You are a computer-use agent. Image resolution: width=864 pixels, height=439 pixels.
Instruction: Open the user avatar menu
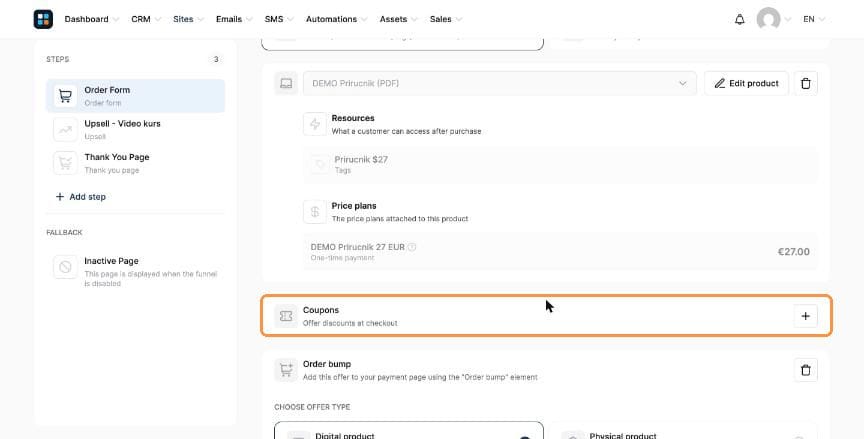click(x=769, y=19)
